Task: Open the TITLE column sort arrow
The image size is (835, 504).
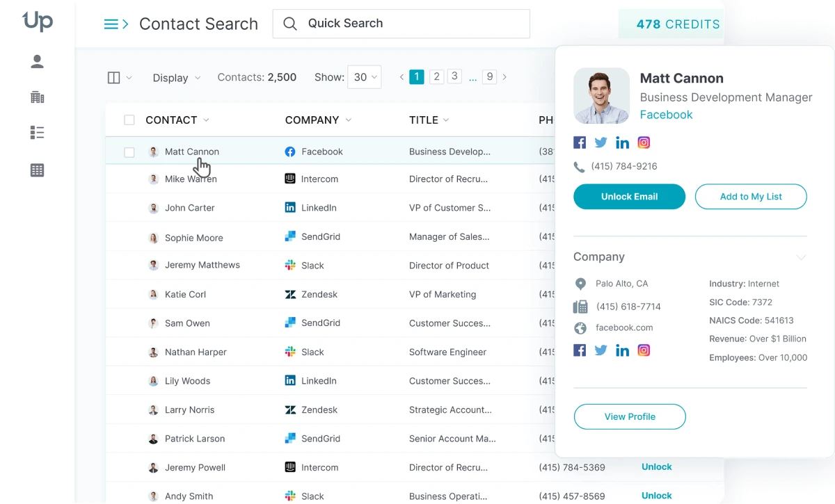Action: (x=446, y=120)
